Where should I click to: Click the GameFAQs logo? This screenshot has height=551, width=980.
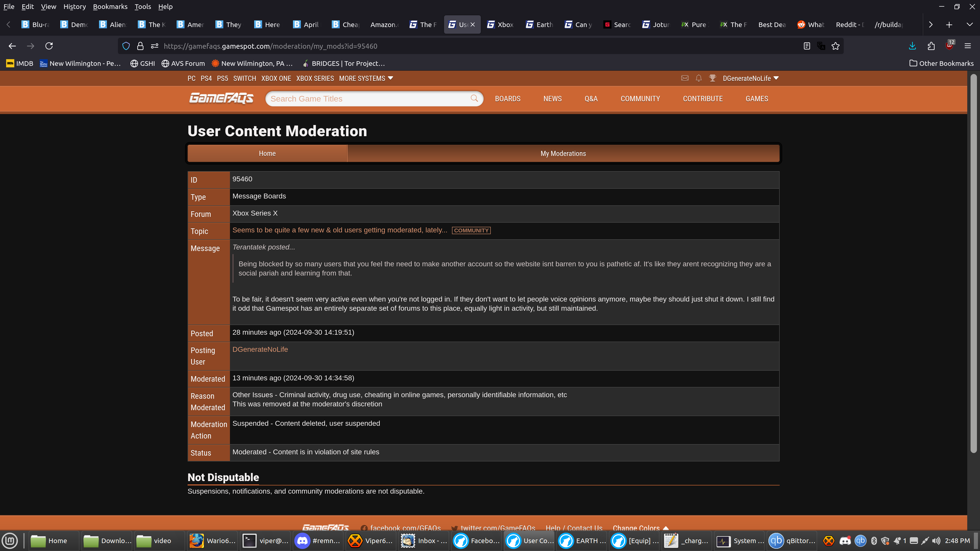[221, 98]
